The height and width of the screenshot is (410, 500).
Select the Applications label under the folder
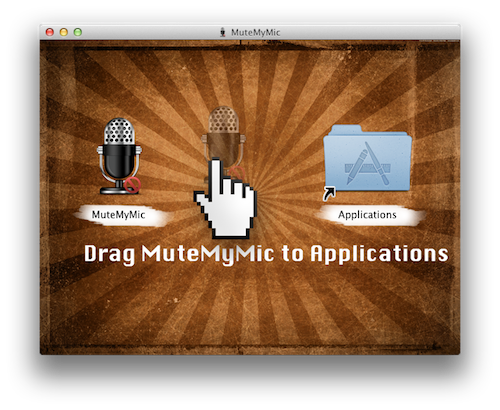(x=367, y=215)
